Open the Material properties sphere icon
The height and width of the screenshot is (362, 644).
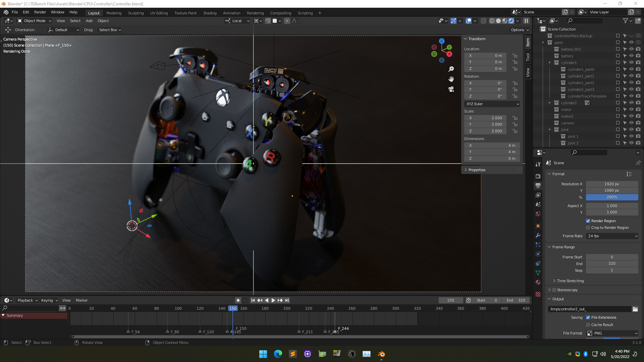click(x=538, y=282)
